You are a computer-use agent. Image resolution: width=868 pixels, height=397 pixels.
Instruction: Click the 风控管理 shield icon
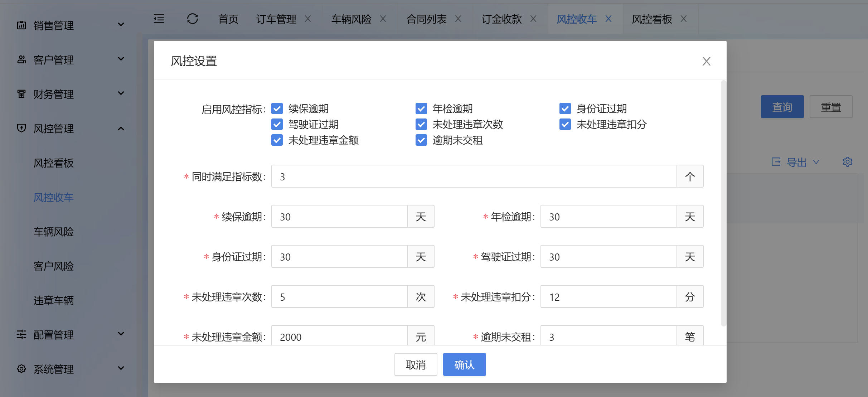tap(21, 128)
